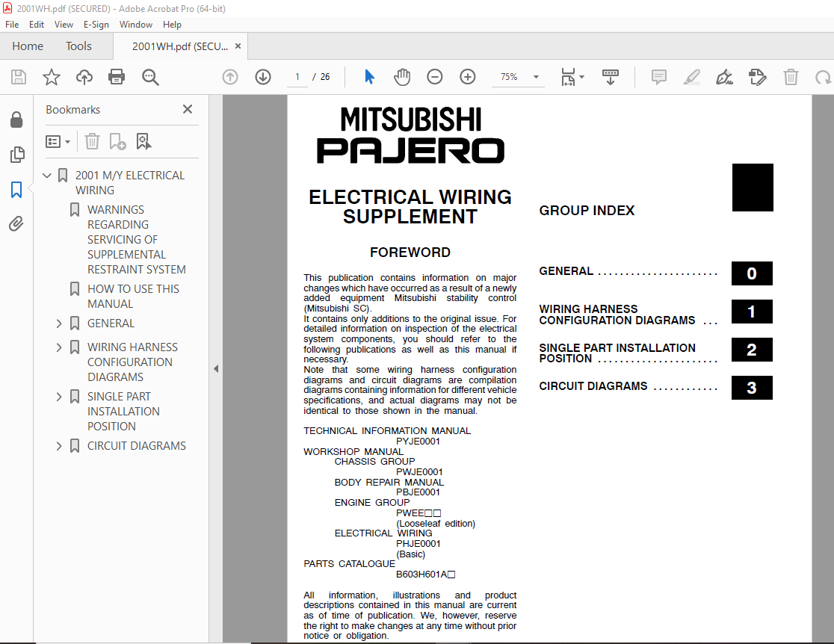Viewport: 834px width, 644px height.
Task: Open the Help menu
Action: (x=172, y=25)
